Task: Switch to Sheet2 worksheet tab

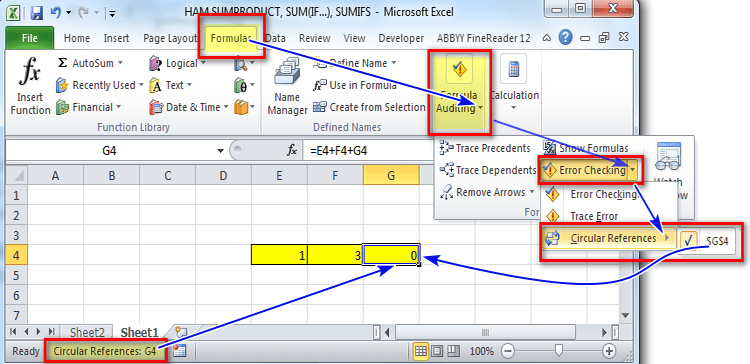Action: tap(87, 332)
